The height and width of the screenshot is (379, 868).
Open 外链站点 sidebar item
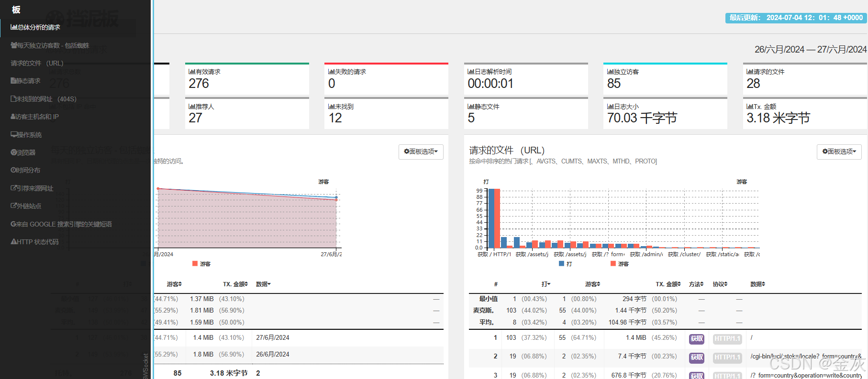tap(26, 206)
